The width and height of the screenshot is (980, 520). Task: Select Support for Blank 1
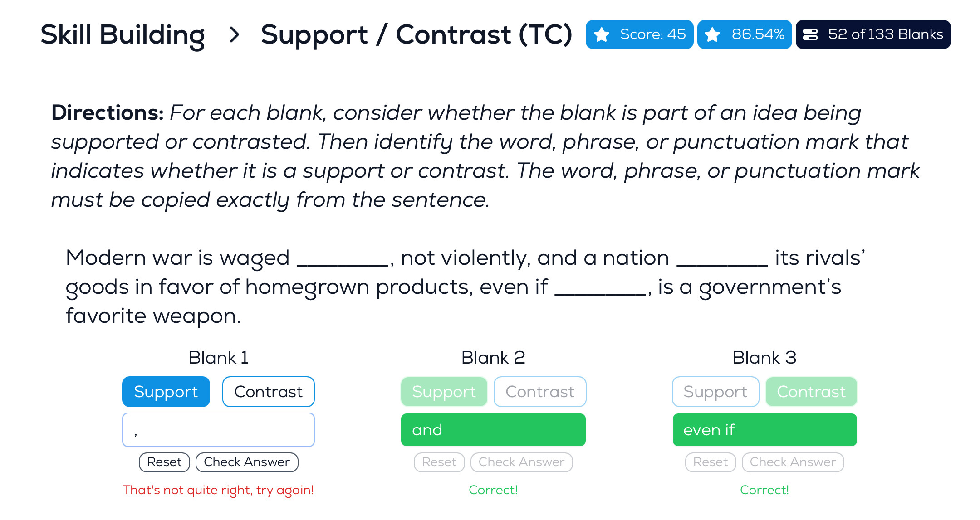[166, 392]
